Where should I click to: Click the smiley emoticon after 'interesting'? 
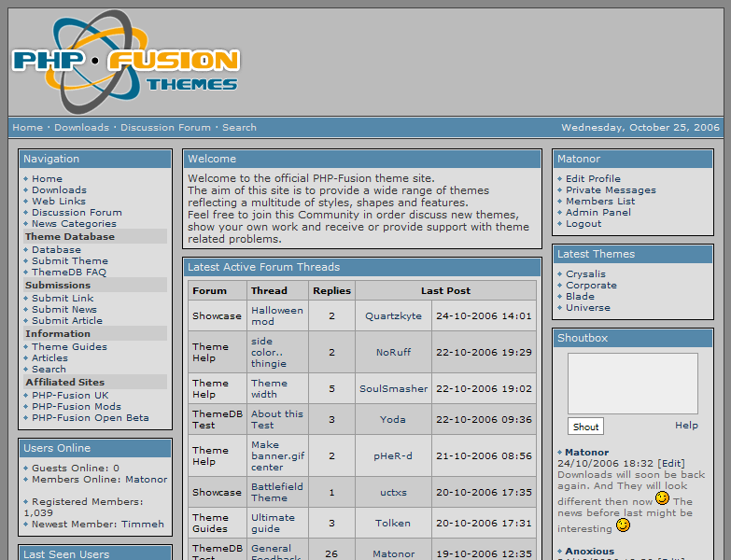(x=623, y=525)
